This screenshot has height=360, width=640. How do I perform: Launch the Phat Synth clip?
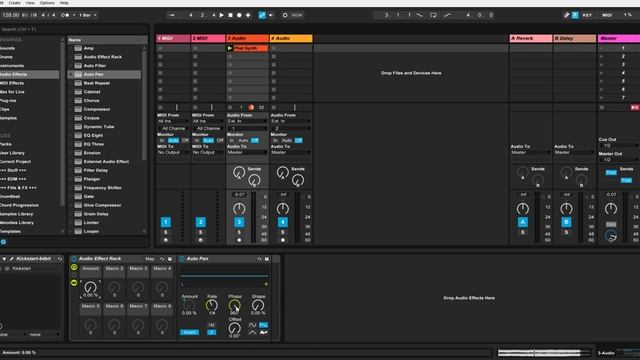229,48
